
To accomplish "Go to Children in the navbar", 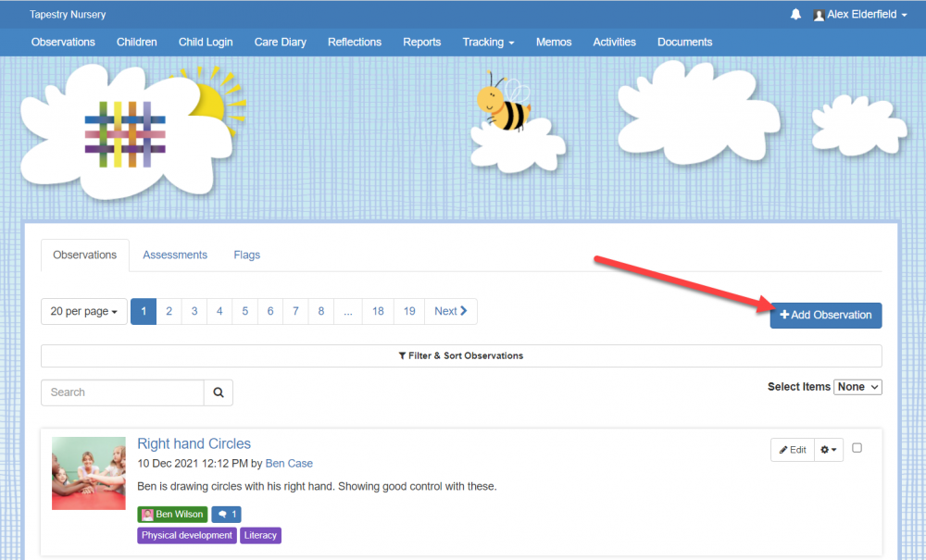I will (x=136, y=42).
